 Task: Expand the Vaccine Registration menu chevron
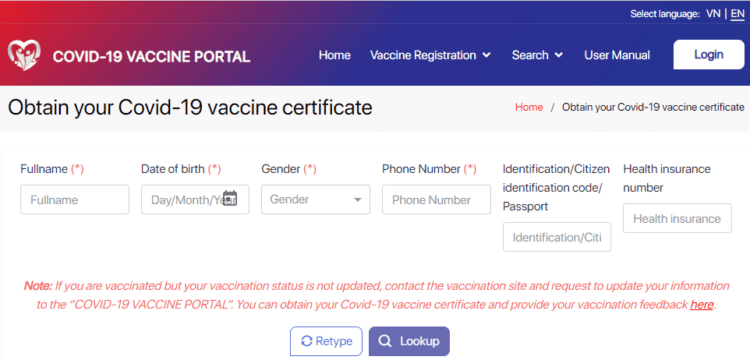[x=486, y=55]
